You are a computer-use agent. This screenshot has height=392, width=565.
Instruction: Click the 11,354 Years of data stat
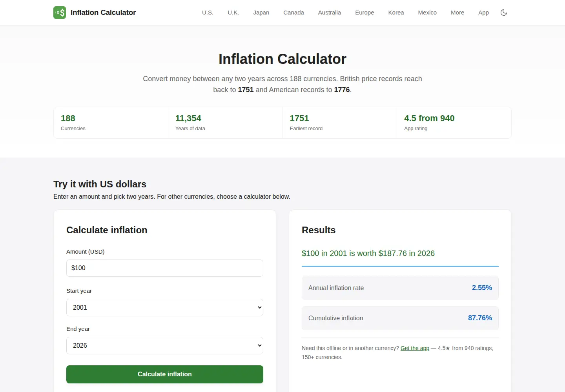point(225,123)
